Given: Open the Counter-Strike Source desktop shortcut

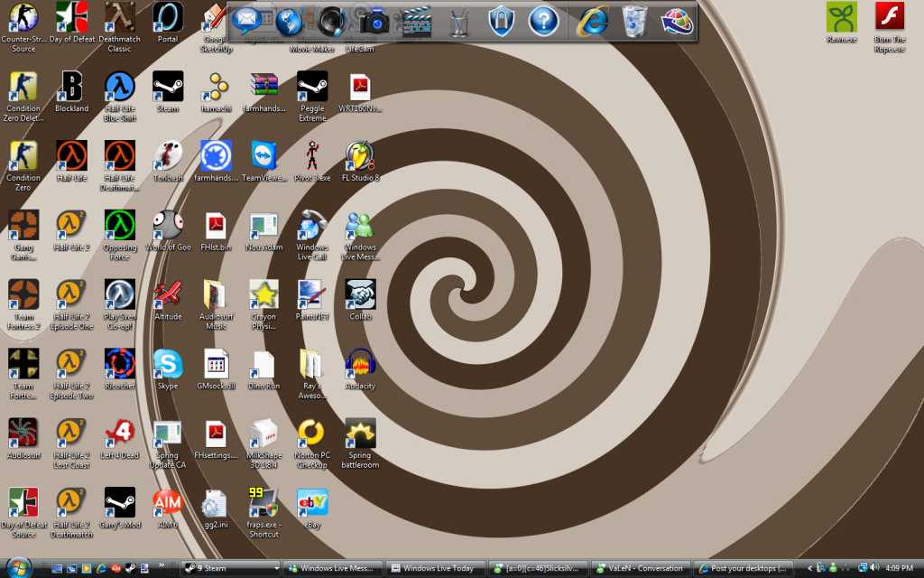Looking at the screenshot, I should point(23,18).
